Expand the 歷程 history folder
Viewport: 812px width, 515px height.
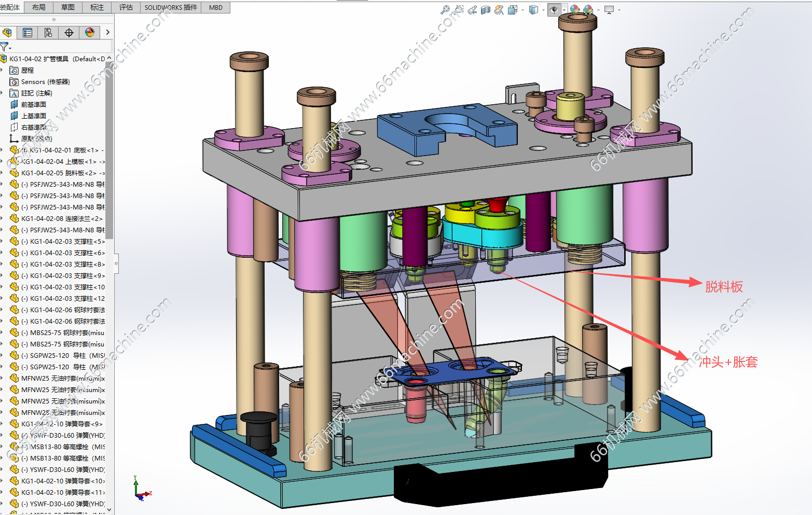2,70
